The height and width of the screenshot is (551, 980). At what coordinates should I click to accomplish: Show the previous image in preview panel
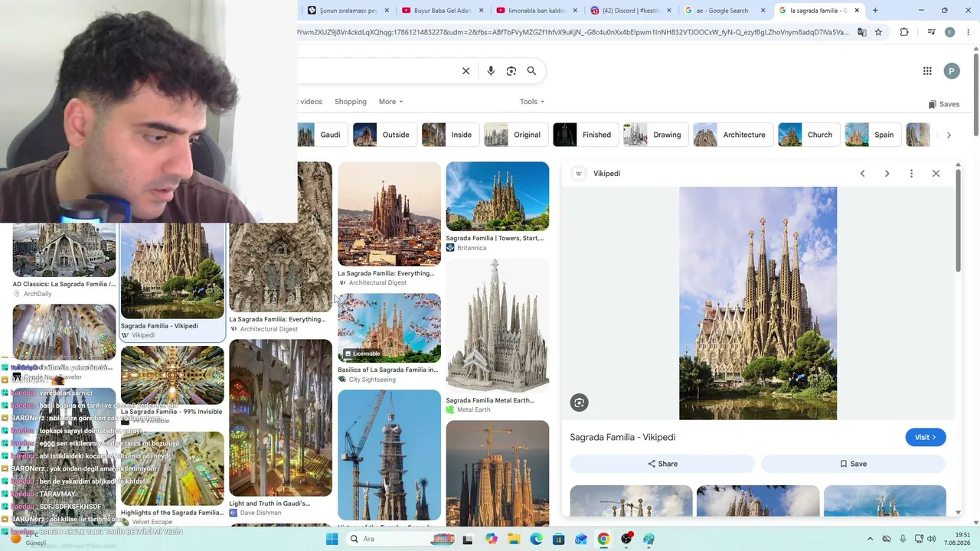pos(862,174)
